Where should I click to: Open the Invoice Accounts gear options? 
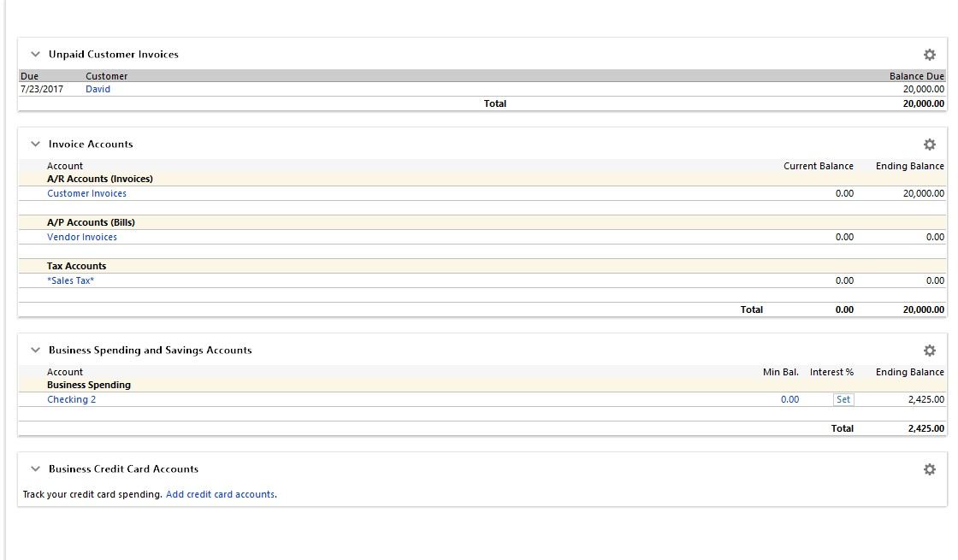tap(929, 144)
